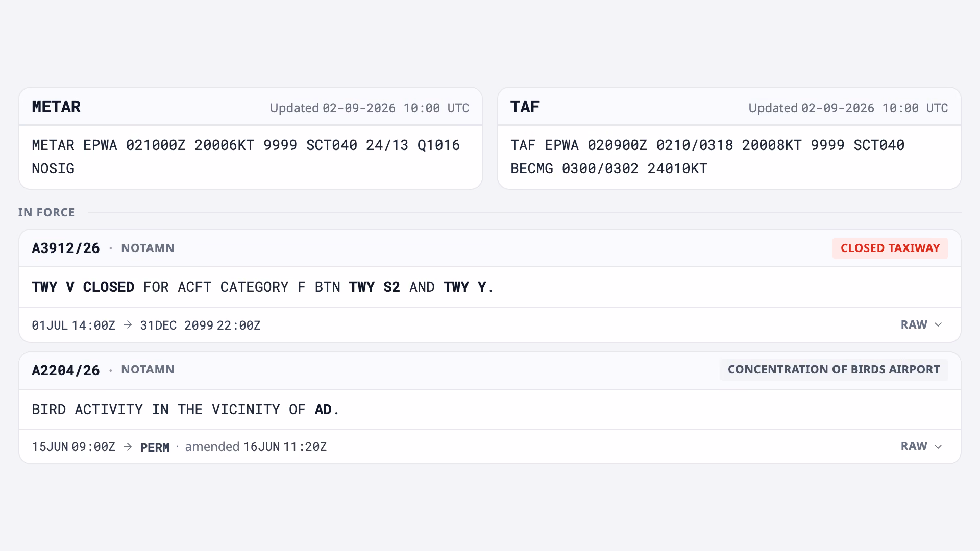Click the raw TAF EPWA forecast text
The width and height of the screenshot is (980, 551).
point(707,157)
